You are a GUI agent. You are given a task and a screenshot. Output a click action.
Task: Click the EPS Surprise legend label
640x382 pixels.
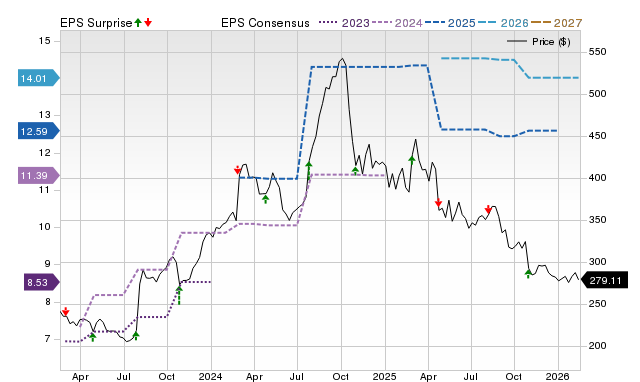96,23
